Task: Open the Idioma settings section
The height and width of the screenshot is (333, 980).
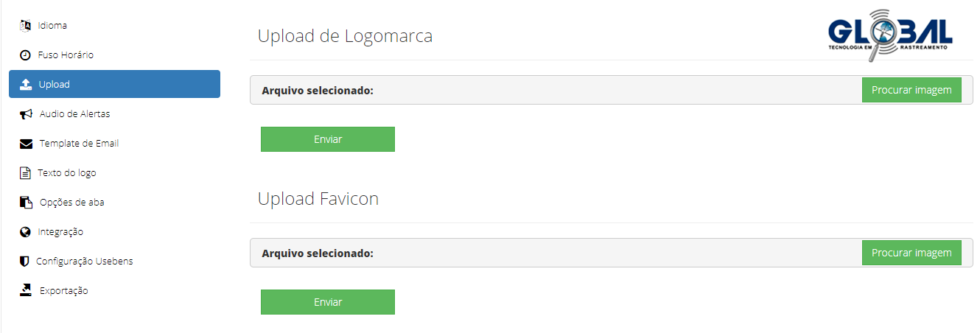Action: (52, 26)
